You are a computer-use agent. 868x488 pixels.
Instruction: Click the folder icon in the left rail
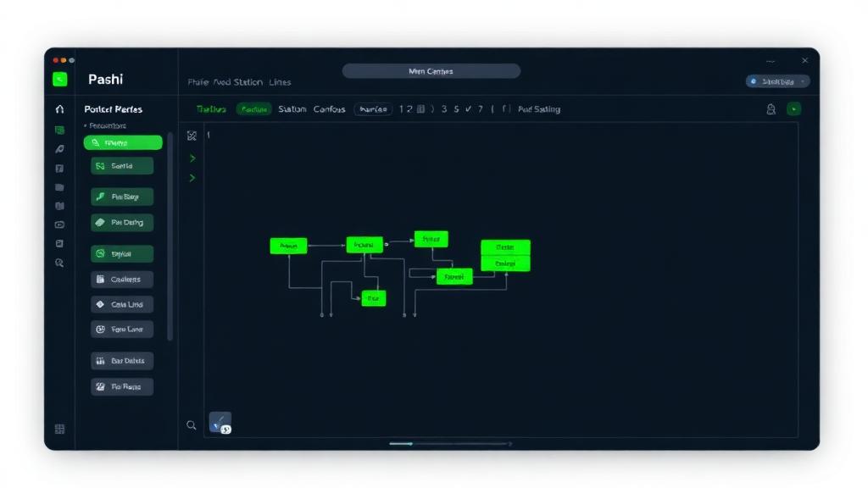click(x=59, y=187)
